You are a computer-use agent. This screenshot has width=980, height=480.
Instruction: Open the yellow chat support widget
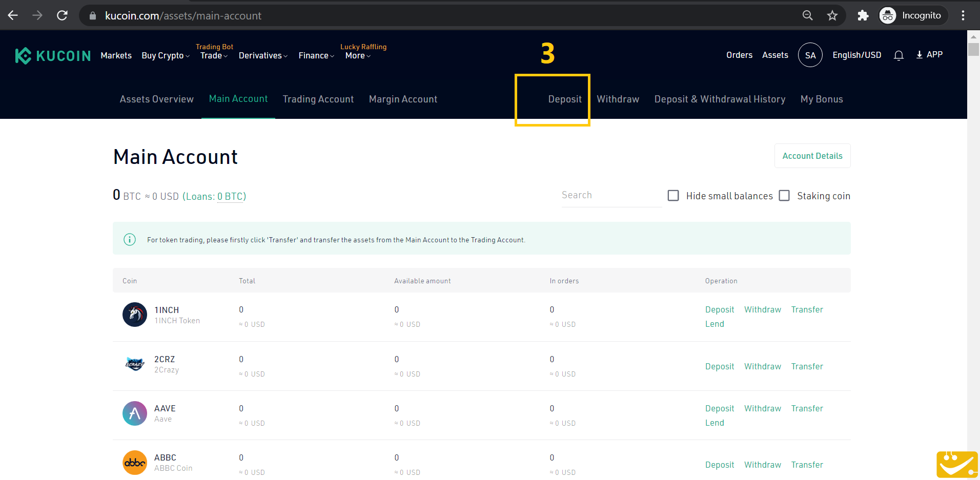point(957,464)
